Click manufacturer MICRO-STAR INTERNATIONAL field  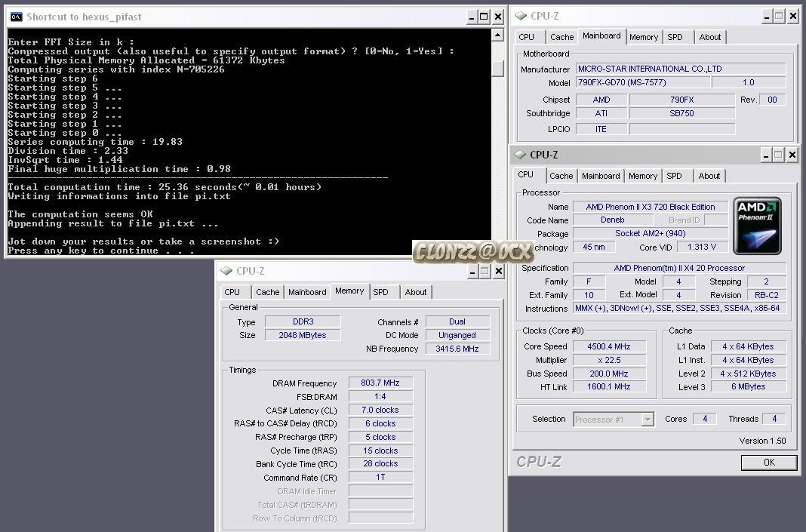point(681,69)
